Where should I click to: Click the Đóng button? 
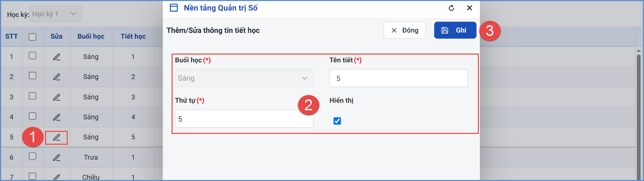click(404, 30)
